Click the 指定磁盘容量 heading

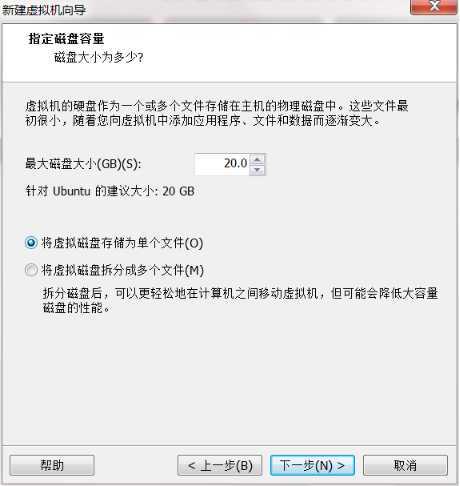(66, 39)
